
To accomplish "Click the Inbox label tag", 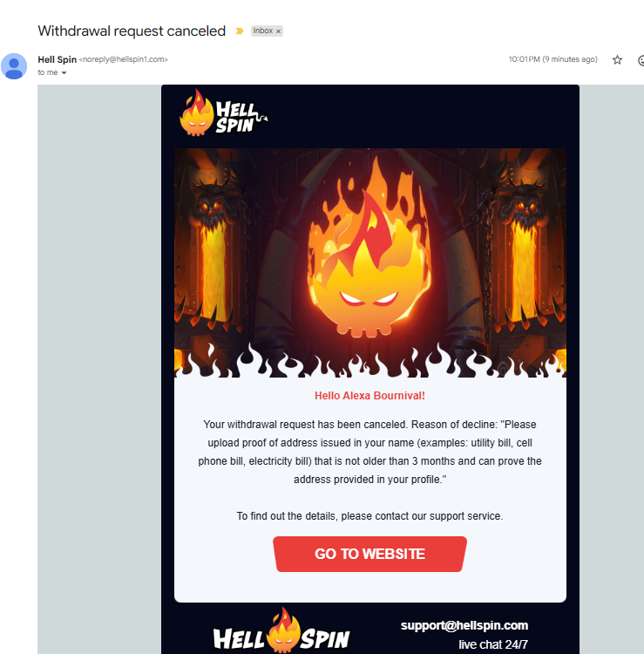I will 263,31.
